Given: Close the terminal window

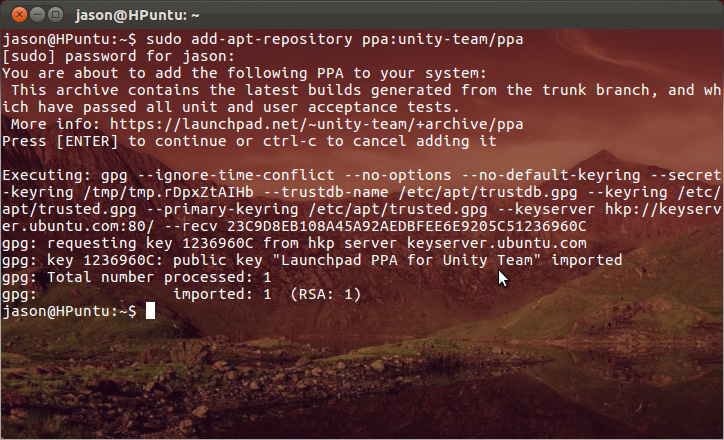Looking at the screenshot, I should (x=13, y=14).
